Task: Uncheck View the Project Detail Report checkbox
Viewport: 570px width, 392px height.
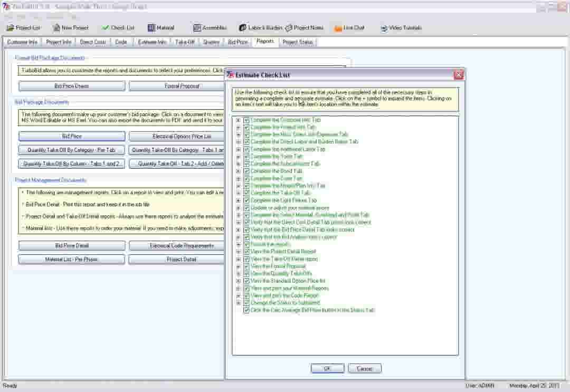Action: click(246, 252)
